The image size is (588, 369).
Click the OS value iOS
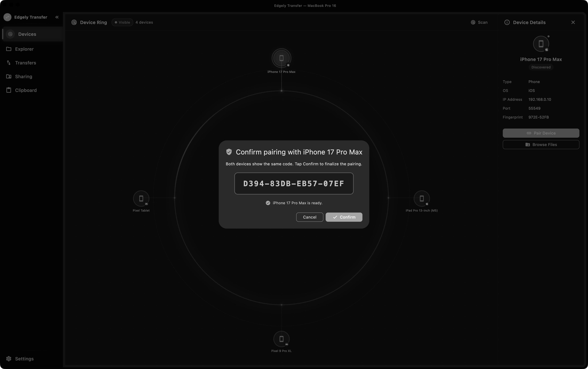[531, 91]
